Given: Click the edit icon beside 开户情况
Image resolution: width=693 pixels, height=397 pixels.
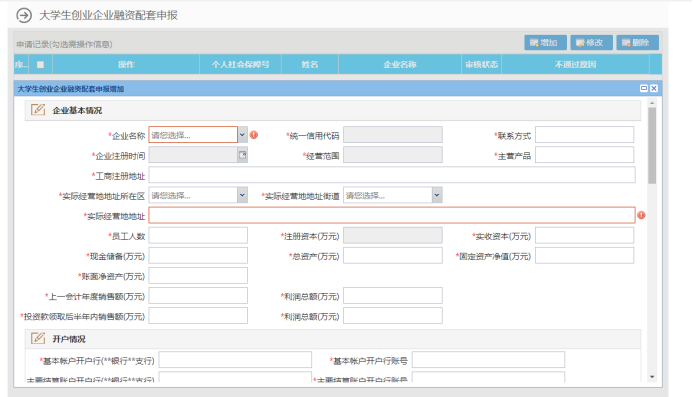Looking at the screenshot, I should coord(38,338).
